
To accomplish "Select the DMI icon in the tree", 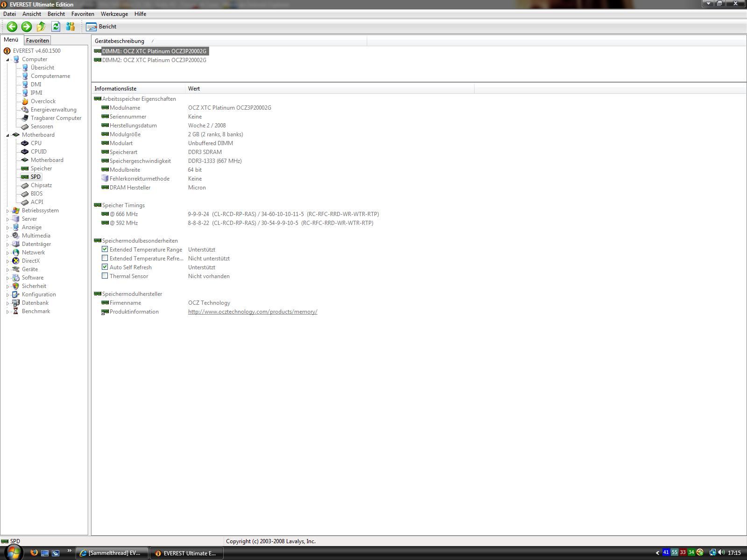I will pyautogui.click(x=25, y=84).
